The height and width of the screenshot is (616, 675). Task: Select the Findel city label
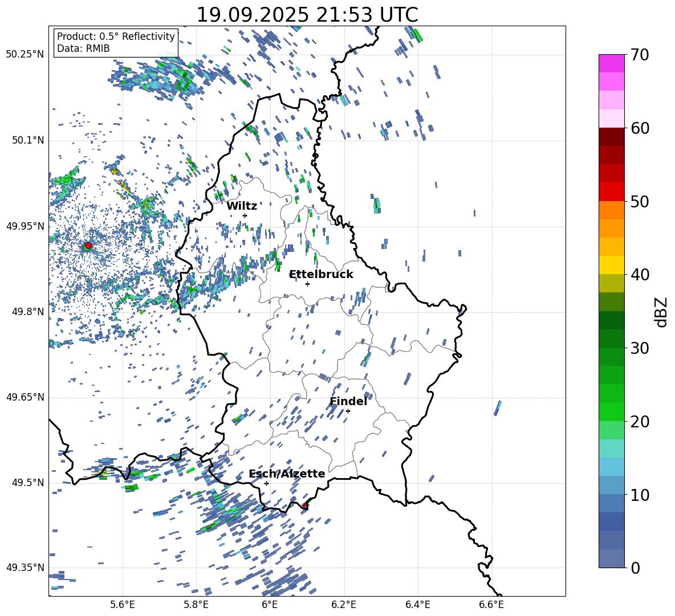point(348,401)
